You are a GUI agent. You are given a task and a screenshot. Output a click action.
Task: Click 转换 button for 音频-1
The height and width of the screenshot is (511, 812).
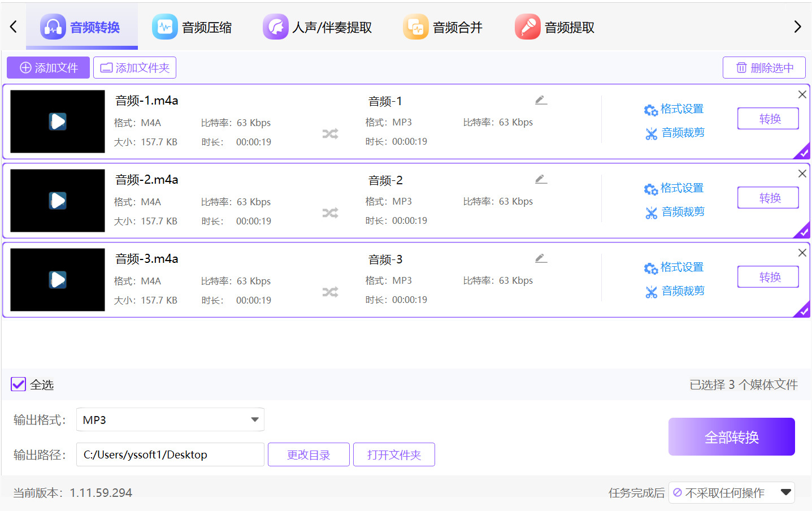[768, 119]
